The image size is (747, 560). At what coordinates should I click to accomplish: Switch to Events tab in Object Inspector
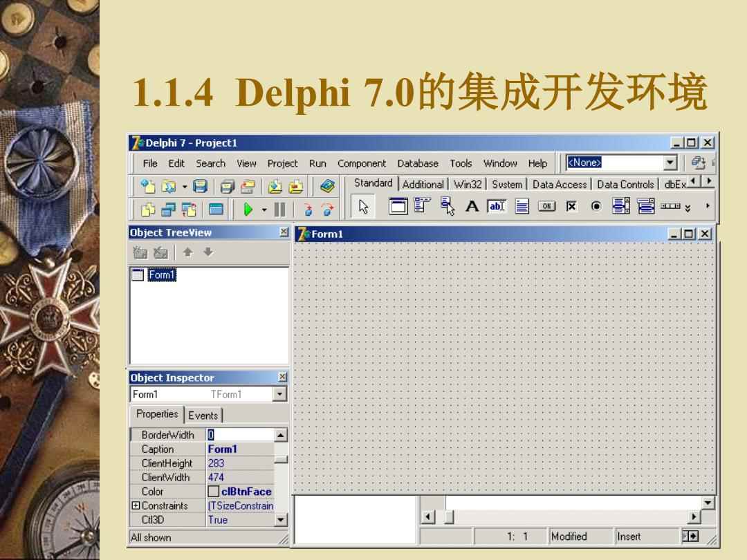tap(203, 416)
